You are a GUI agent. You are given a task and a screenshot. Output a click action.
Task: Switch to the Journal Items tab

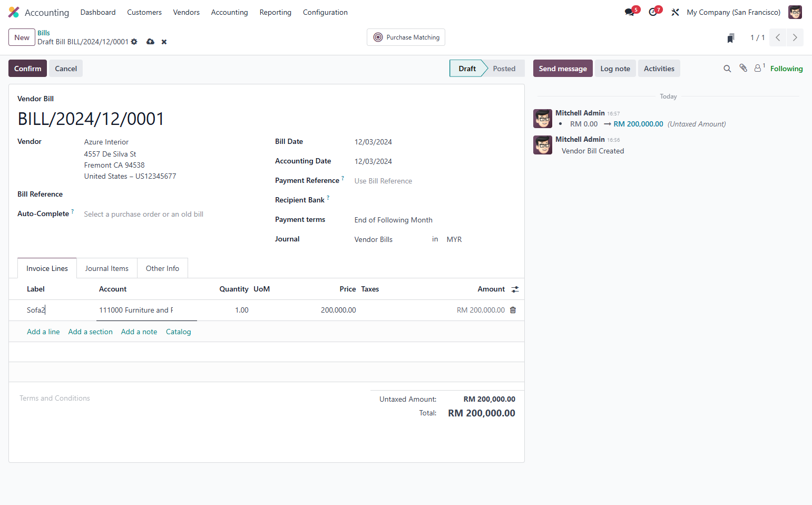[x=107, y=268]
